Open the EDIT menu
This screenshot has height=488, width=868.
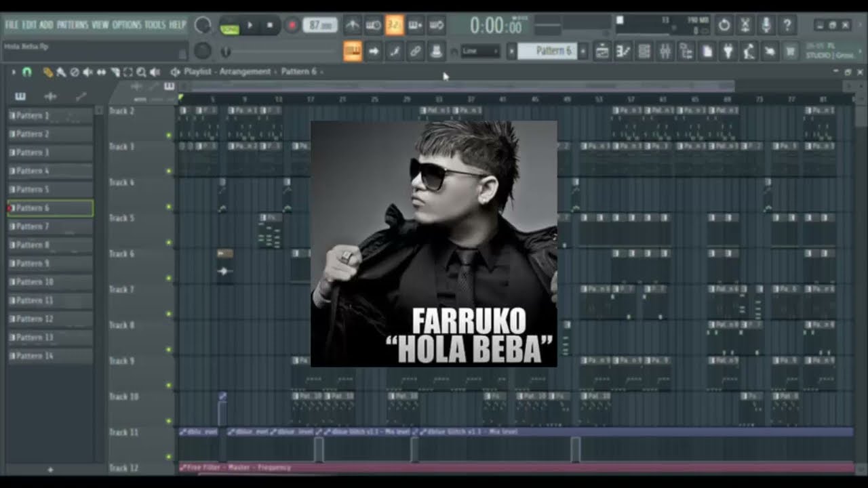pos(29,25)
